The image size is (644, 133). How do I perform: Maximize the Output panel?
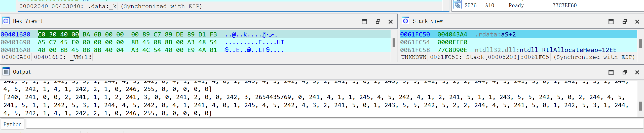[x=611, y=72]
